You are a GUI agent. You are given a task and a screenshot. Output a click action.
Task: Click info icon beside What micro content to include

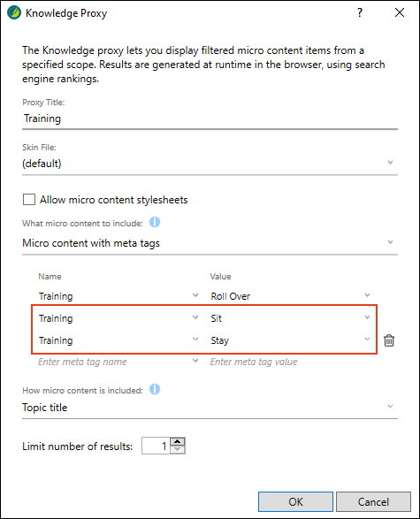pyautogui.click(x=155, y=223)
